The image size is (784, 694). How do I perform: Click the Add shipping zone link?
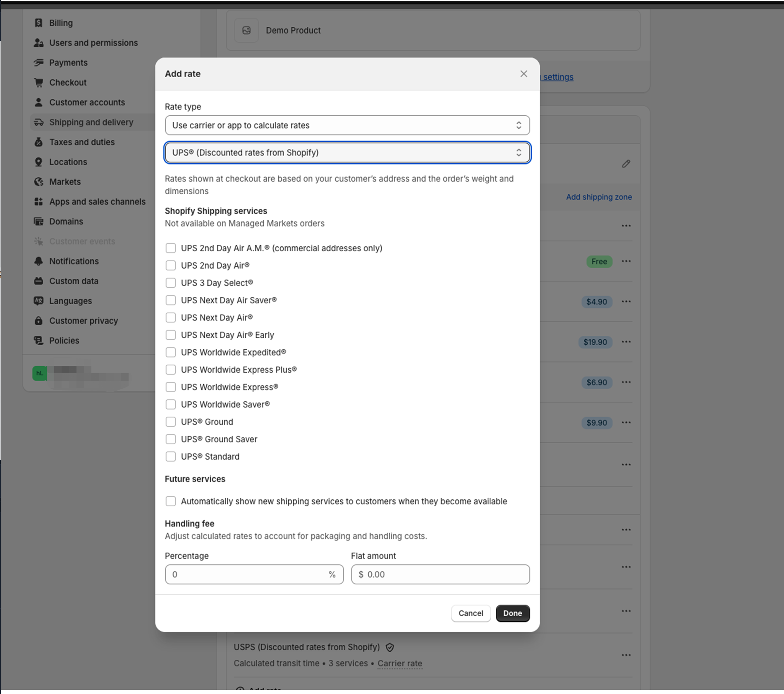[x=599, y=197]
